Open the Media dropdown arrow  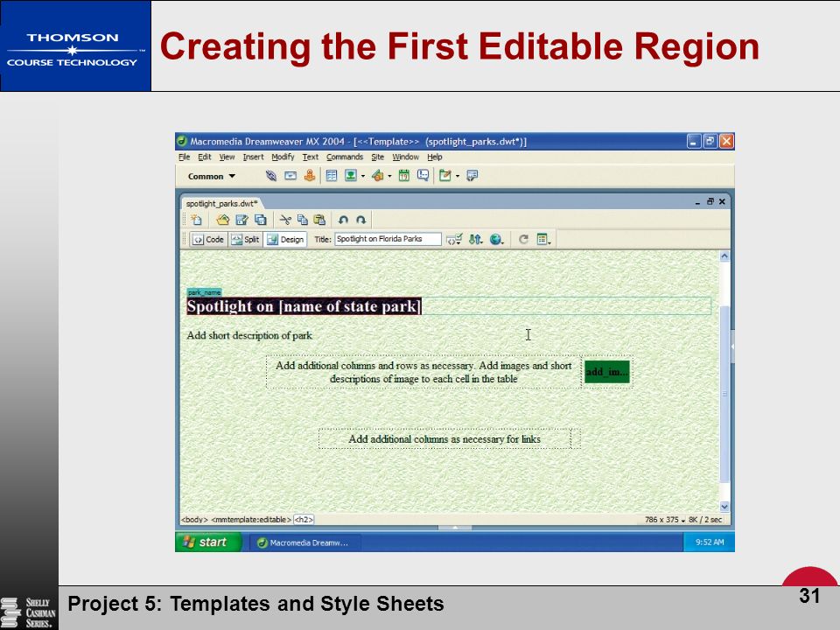[389, 176]
